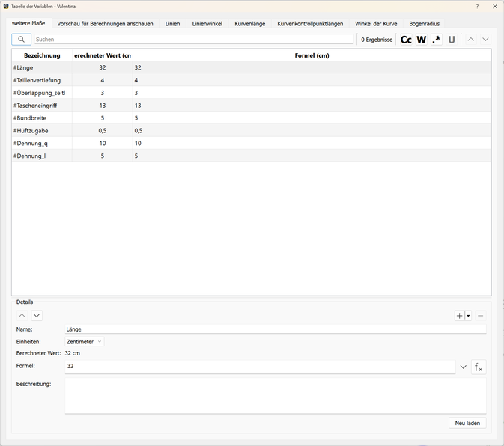
Task: Click the Bezeichnung column header
Action: pos(42,55)
